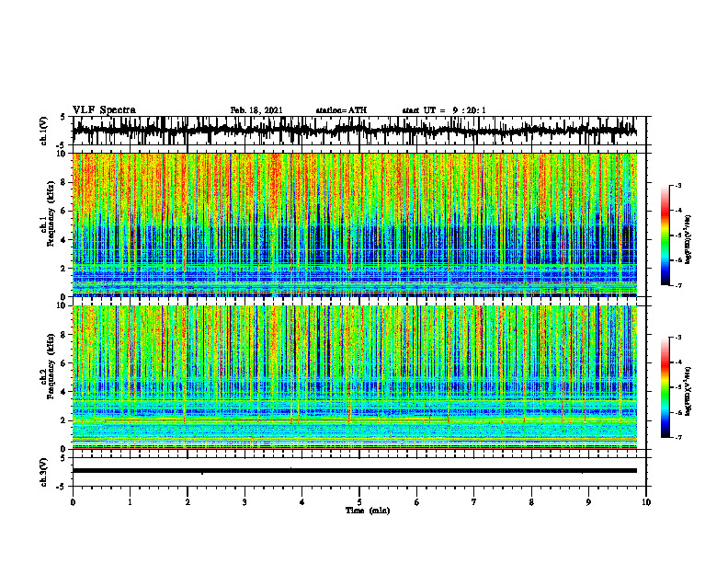Click time axis tick label "5"
728x563 pixels.
pyautogui.click(x=359, y=502)
